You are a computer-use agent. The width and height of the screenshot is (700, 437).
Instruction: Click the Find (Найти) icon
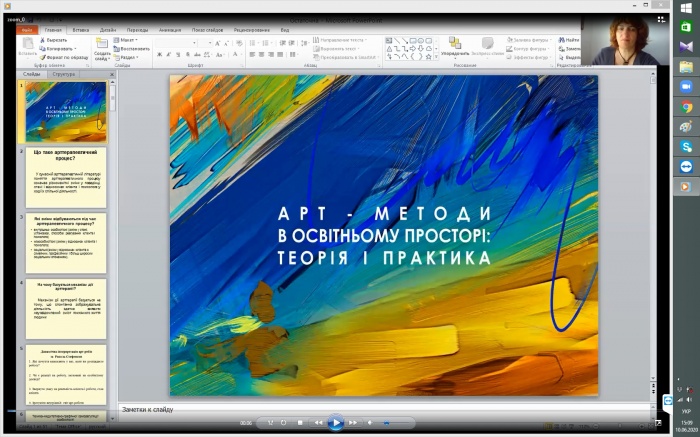click(563, 40)
